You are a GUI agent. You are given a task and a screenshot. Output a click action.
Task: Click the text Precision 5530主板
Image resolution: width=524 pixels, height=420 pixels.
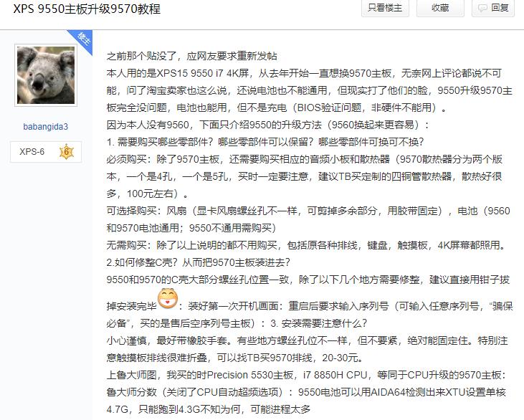coord(250,376)
